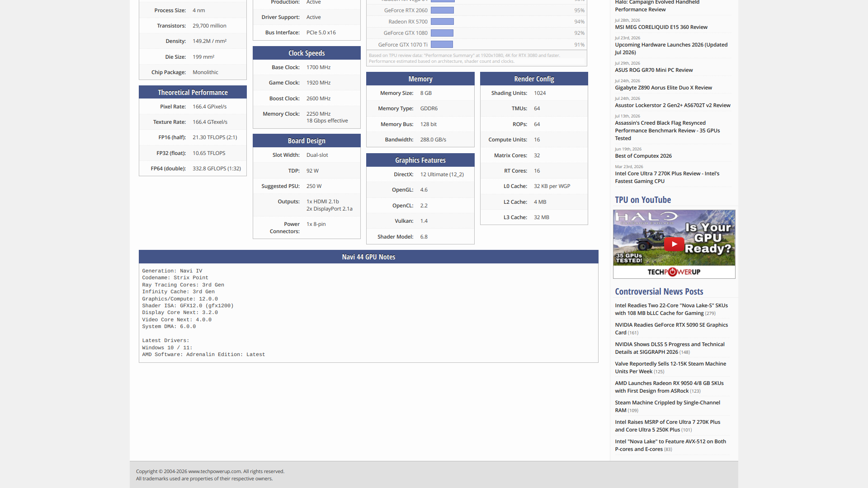Select the Dual-slot slot width value
Image resolution: width=868 pixels, height=488 pixels.
tap(317, 155)
